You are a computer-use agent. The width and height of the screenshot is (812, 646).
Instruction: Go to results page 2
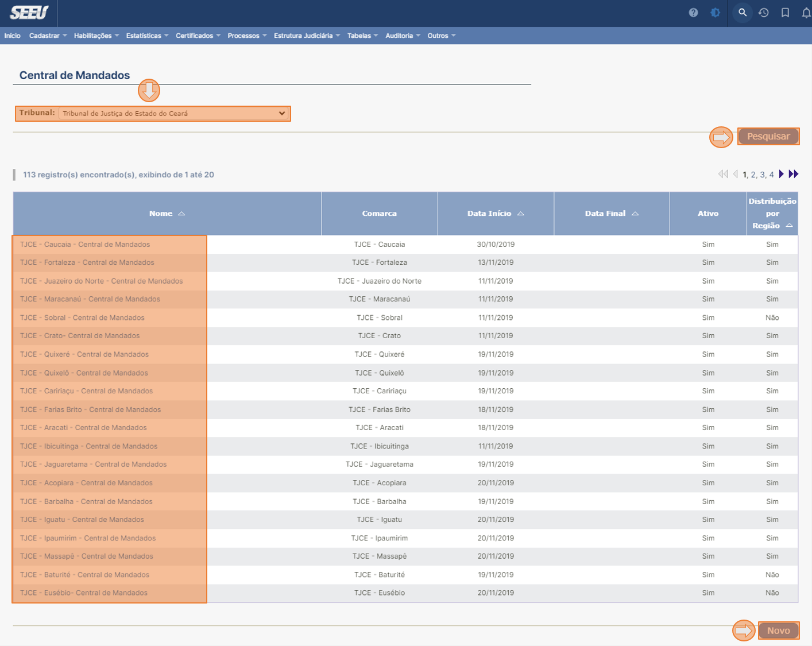(753, 175)
